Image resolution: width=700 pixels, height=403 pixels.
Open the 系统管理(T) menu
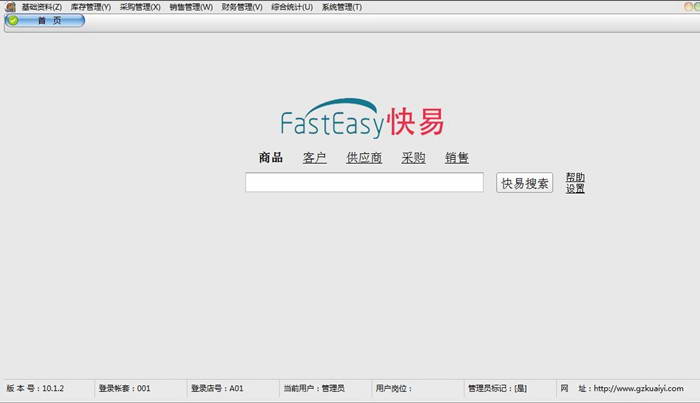[342, 7]
